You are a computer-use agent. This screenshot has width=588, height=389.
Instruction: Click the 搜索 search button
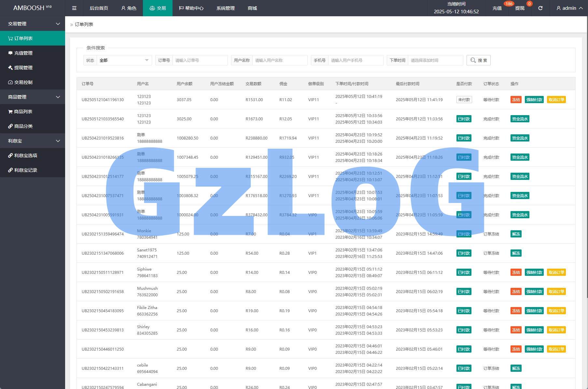(x=478, y=60)
